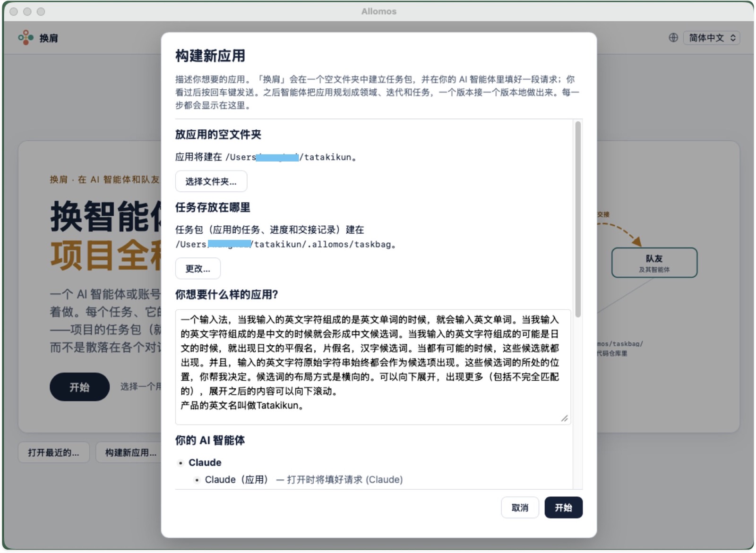Image resolution: width=756 pixels, height=553 pixels.
Task: Open the 简体中文 language dropdown
Action: [712, 38]
